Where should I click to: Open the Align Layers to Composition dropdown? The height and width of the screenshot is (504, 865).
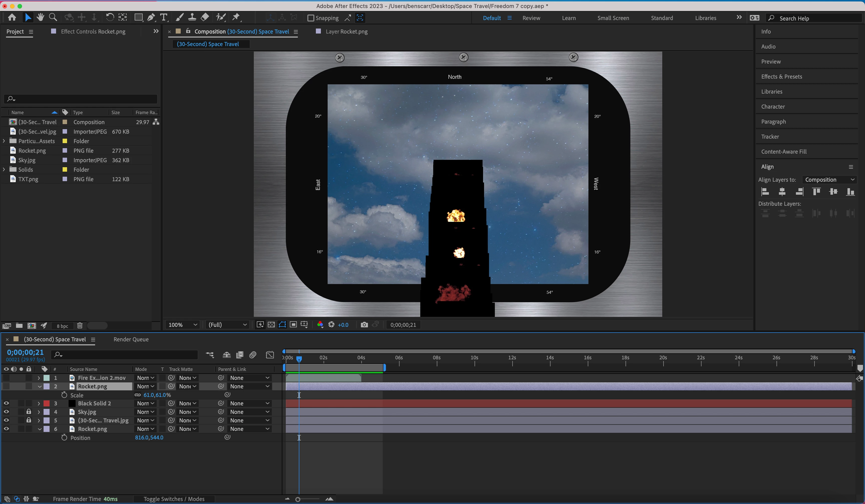(829, 179)
